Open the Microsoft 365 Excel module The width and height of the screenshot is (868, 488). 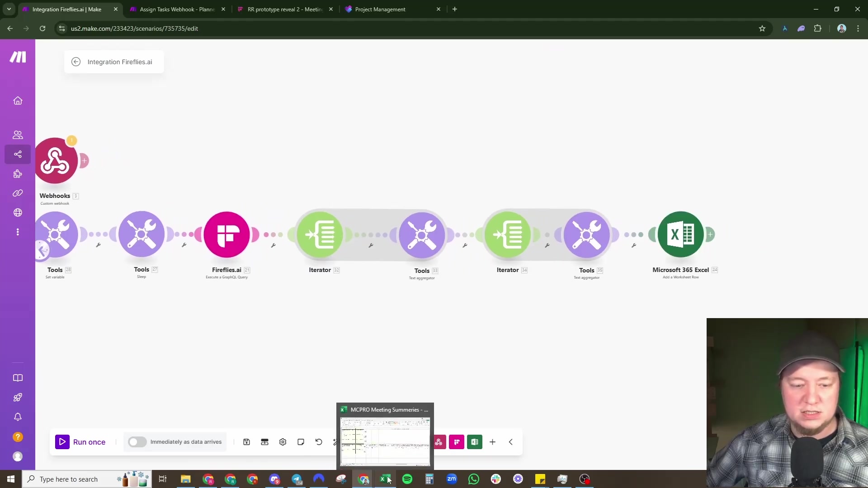[x=680, y=235]
